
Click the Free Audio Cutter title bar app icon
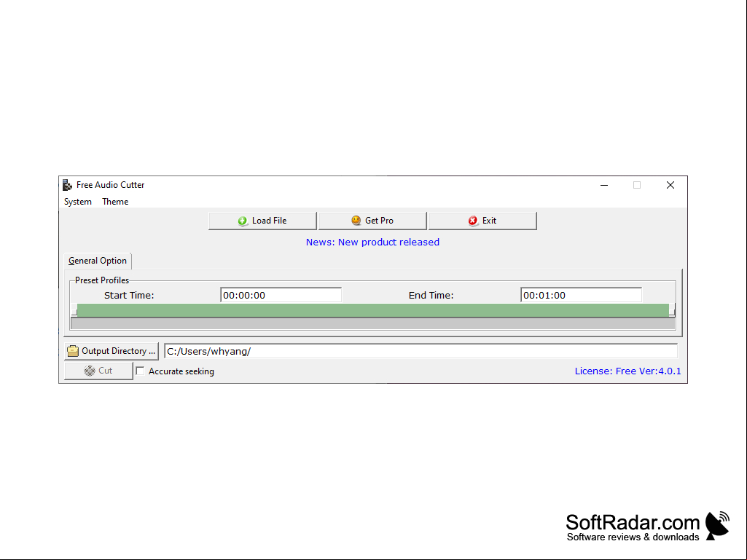pyautogui.click(x=68, y=185)
